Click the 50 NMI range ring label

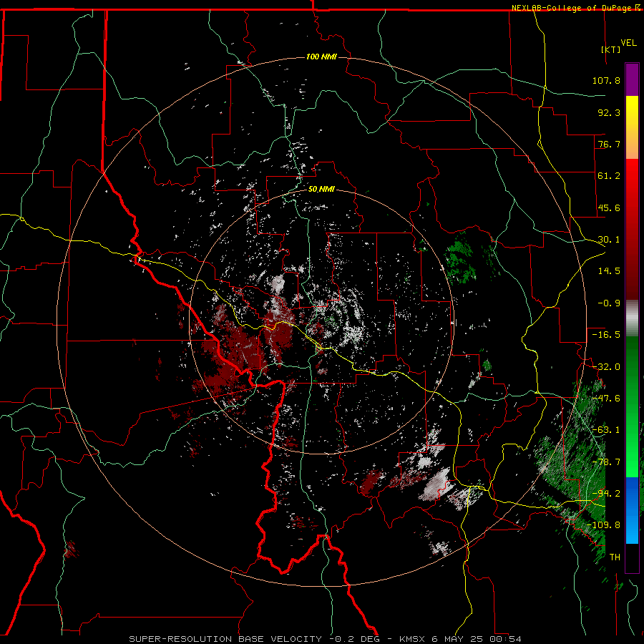321,190
